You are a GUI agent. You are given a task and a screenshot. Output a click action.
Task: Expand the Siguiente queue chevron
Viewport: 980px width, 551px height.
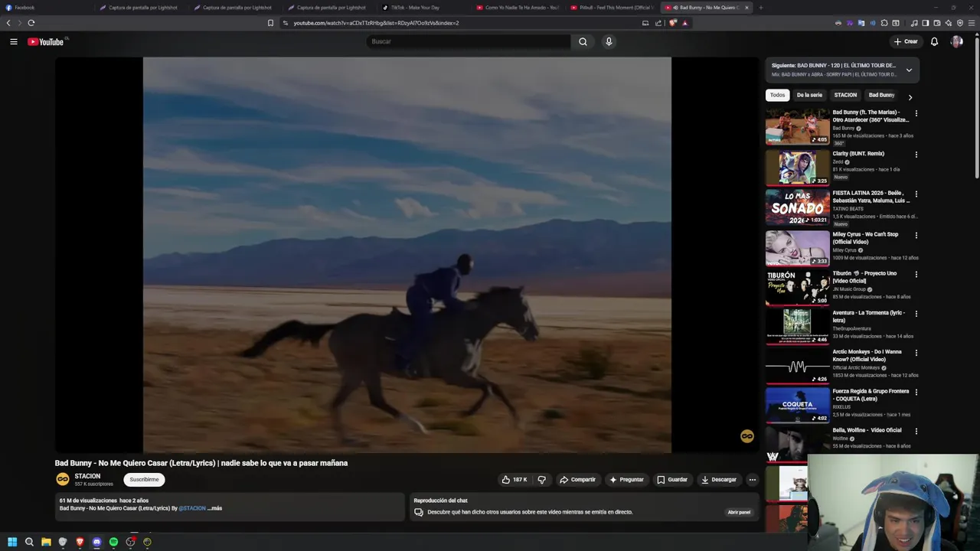pos(909,70)
